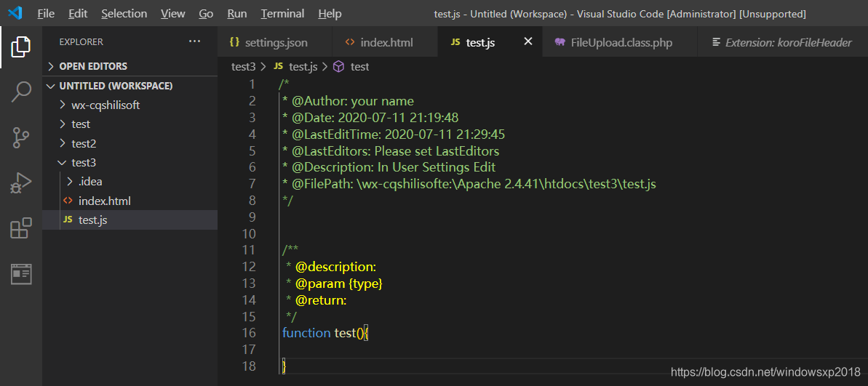868x386 pixels.
Task: Open the Run and Debug view icon
Action: [x=20, y=183]
